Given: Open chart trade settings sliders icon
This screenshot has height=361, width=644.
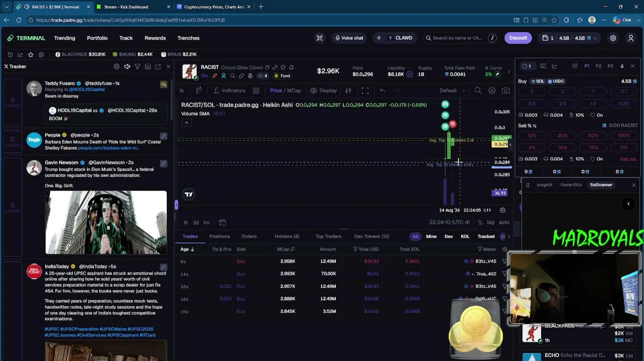Looking at the screenshot, I should 348,91.
